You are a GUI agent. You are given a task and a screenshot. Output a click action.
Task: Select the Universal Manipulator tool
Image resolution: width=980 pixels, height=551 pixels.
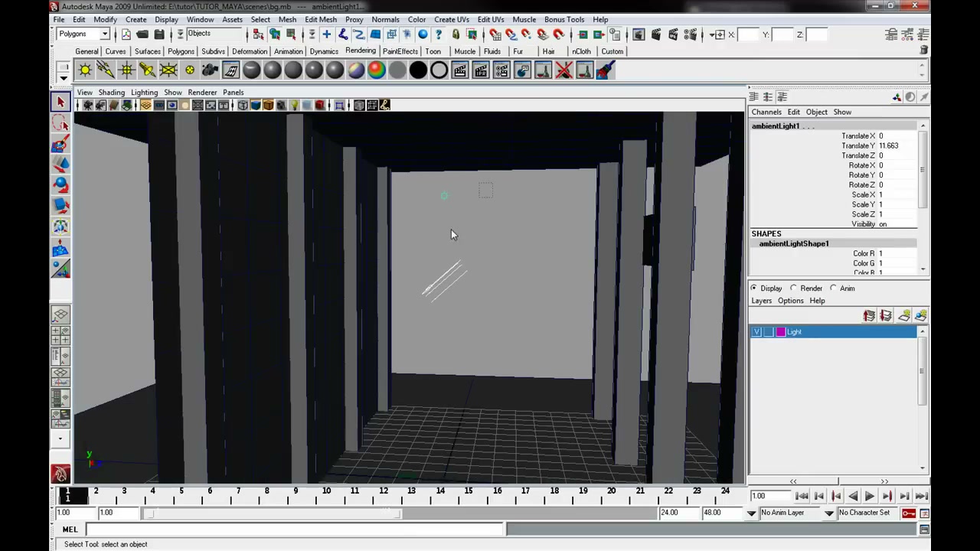60,227
